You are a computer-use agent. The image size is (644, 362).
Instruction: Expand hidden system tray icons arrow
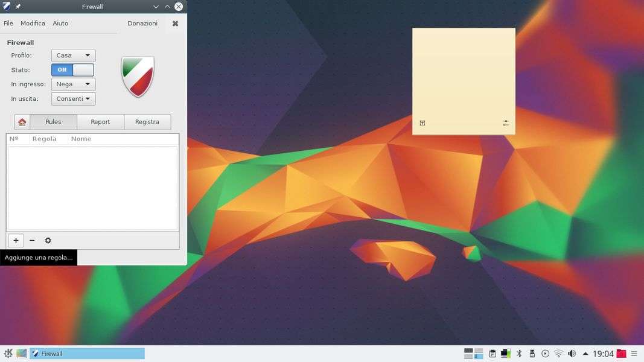point(585,354)
